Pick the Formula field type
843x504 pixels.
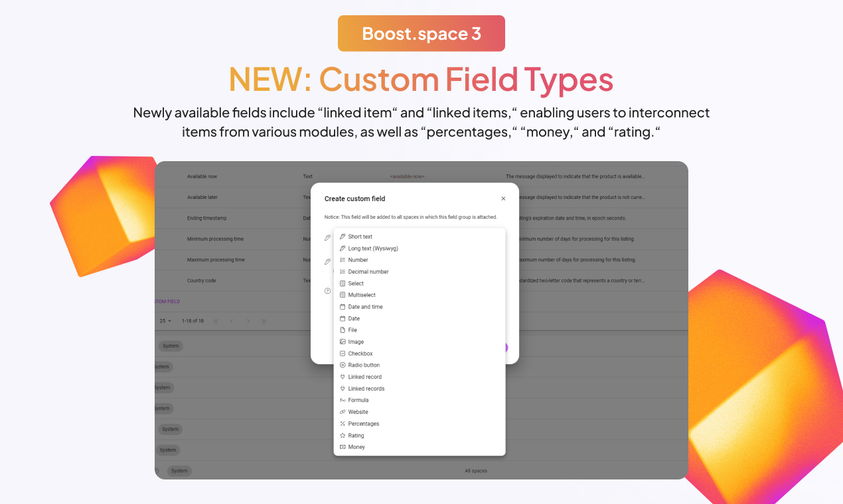tap(420, 401)
